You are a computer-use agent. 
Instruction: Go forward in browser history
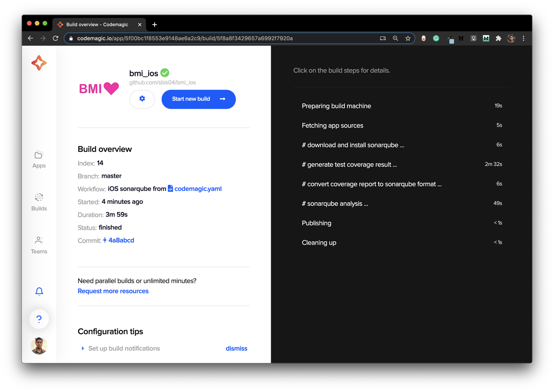43,38
